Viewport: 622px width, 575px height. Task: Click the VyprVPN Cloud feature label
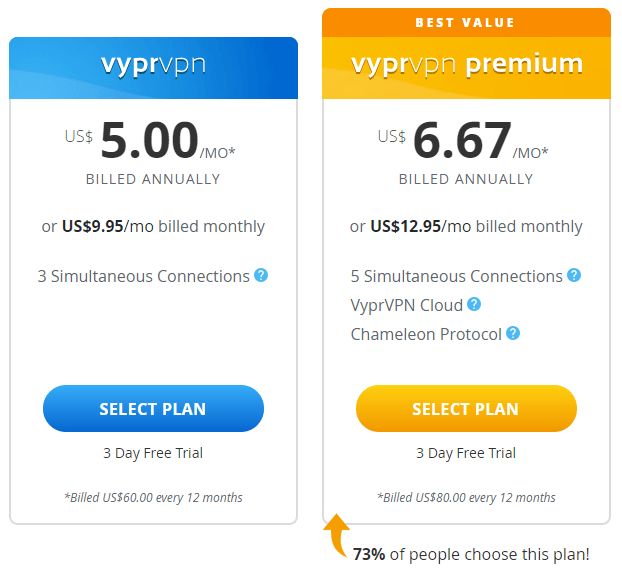click(x=407, y=305)
